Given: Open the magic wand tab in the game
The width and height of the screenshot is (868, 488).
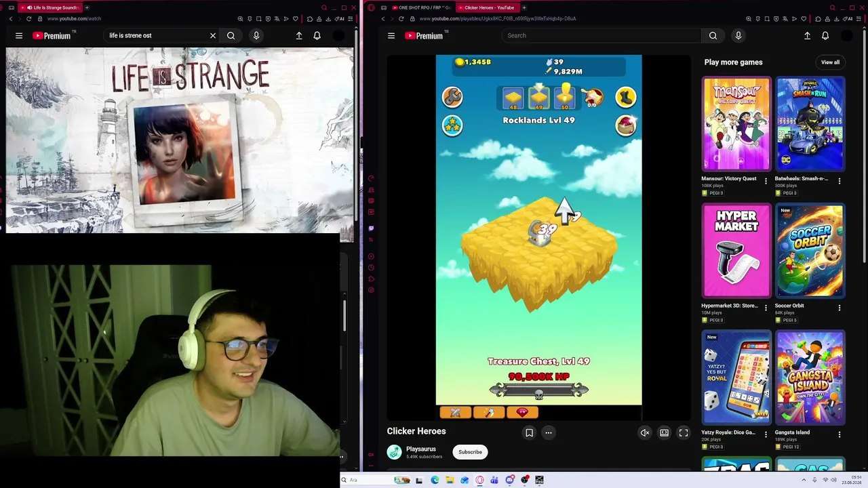Looking at the screenshot, I should (489, 412).
